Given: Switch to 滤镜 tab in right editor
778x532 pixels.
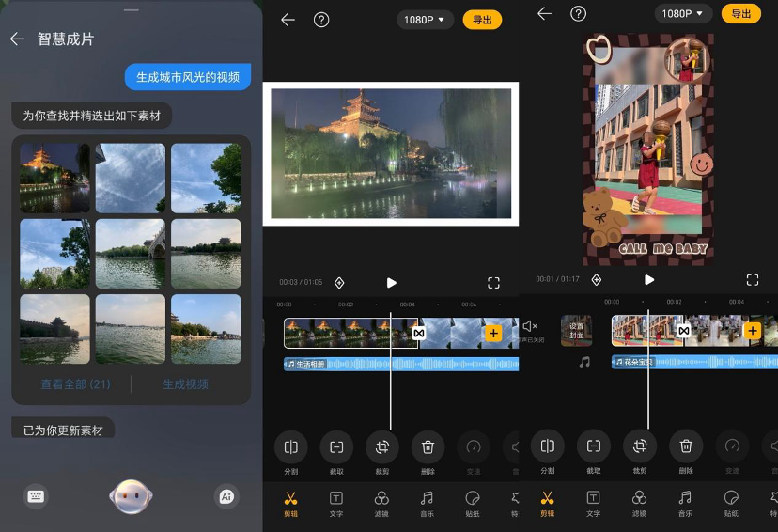Looking at the screenshot, I should tap(639, 503).
